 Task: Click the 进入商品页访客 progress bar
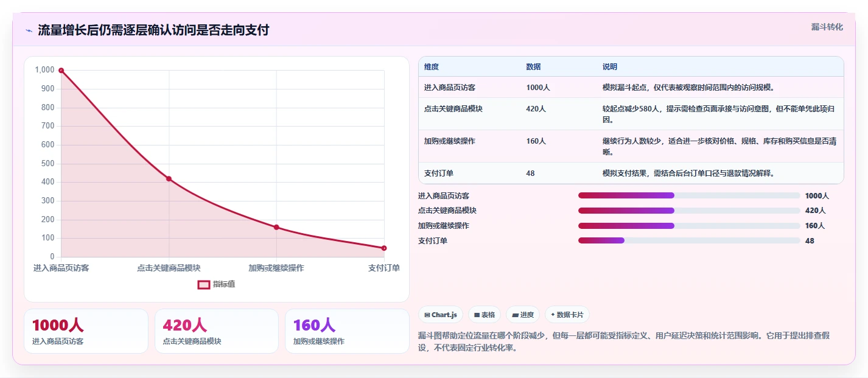(689, 195)
